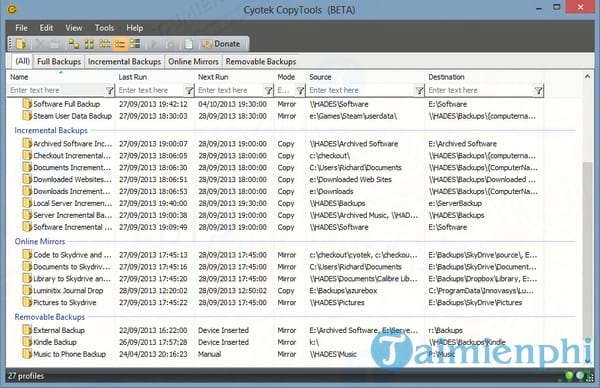Click the Last Run filter text field
Viewport: 600px width, 388px height.
pyautogui.click(x=151, y=90)
